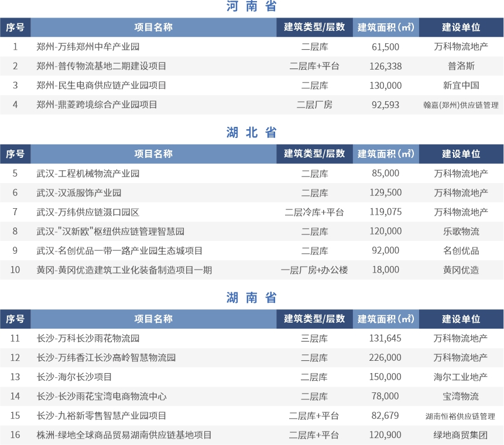
Task: Click builder "乐歌物流"
Action: coord(461,232)
